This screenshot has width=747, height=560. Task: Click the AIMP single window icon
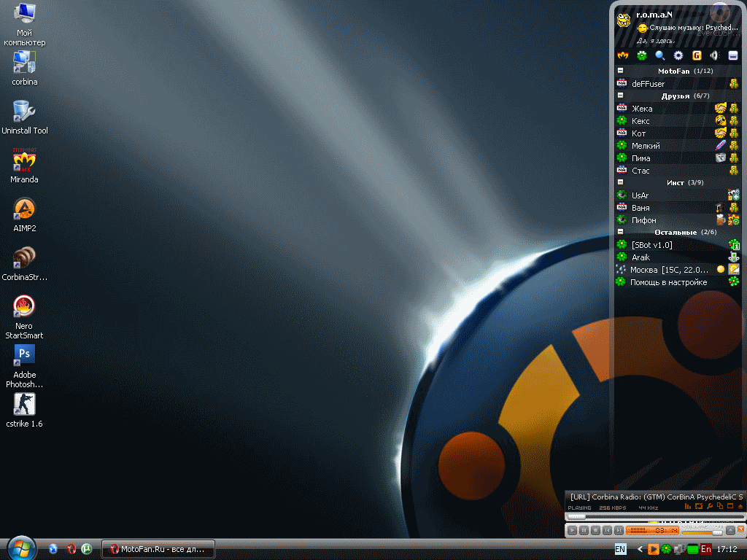pyautogui.click(x=729, y=506)
